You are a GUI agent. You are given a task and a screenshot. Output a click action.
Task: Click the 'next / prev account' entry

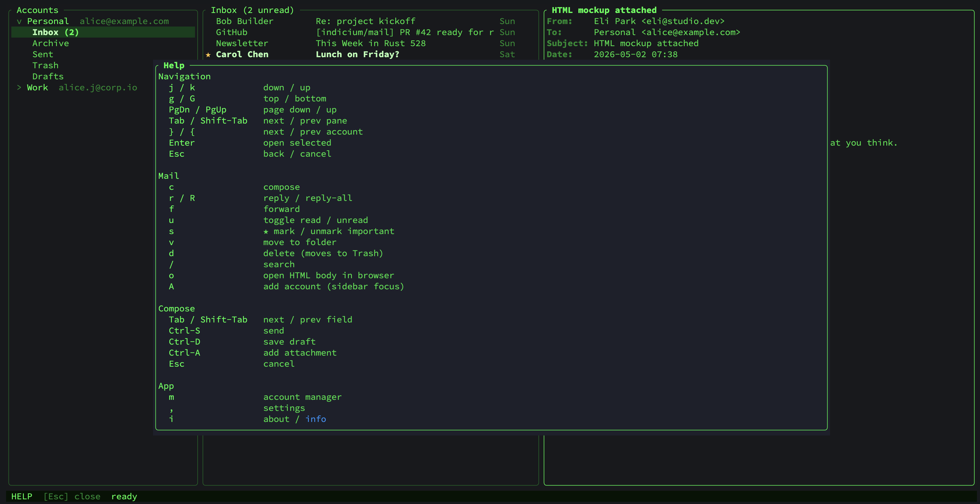point(313,132)
